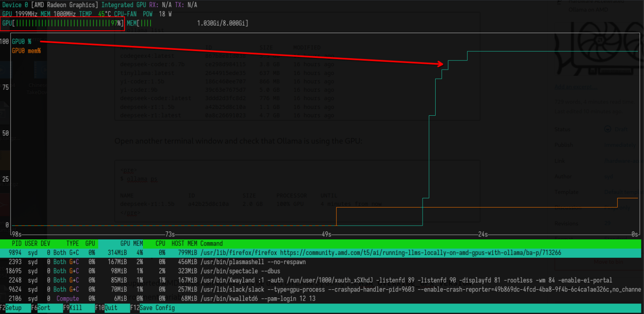Click the Command column header
This screenshot has width=644, height=314.
[211, 244]
